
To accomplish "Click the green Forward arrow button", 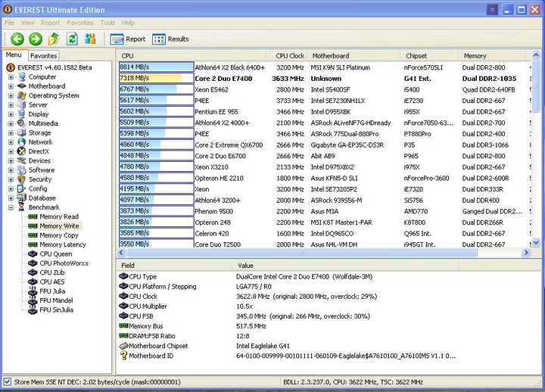I will (x=36, y=39).
